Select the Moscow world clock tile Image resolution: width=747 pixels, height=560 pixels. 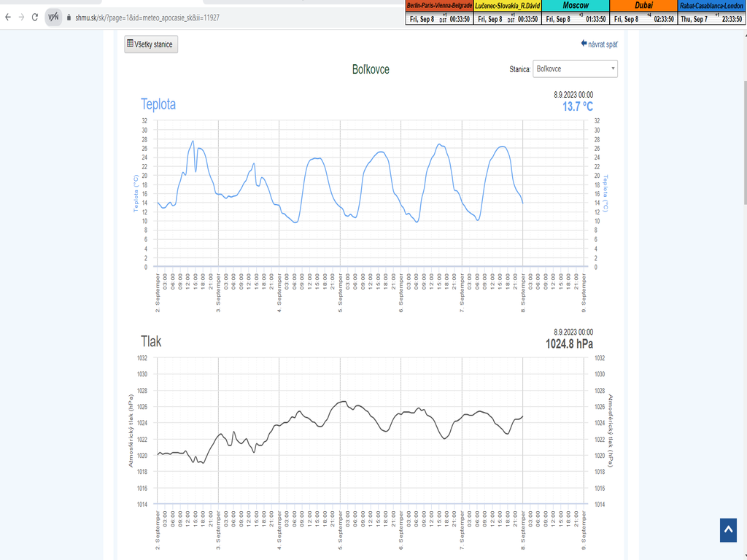pyautogui.click(x=576, y=12)
